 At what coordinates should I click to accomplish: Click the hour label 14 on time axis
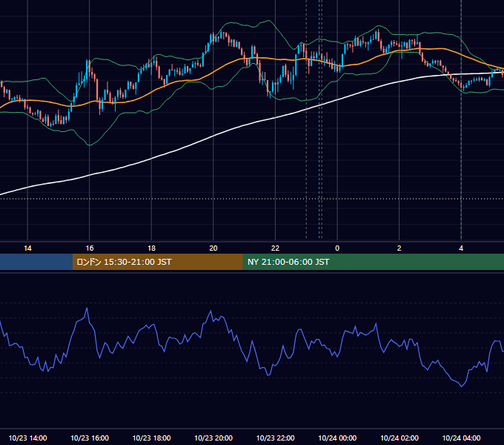pos(27,248)
